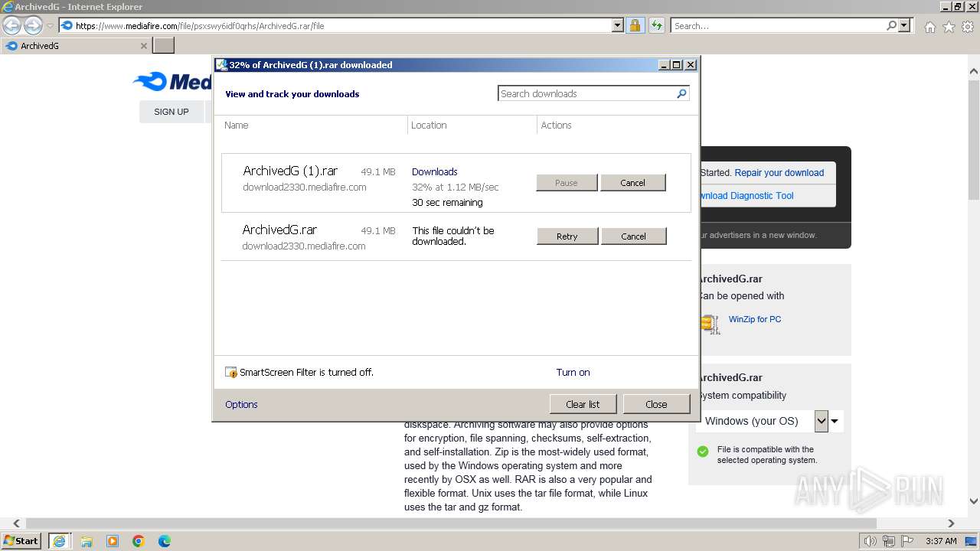Launch Chrome from the taskbar
Screen dimensions: 980x551
click(x=139, y=541)
